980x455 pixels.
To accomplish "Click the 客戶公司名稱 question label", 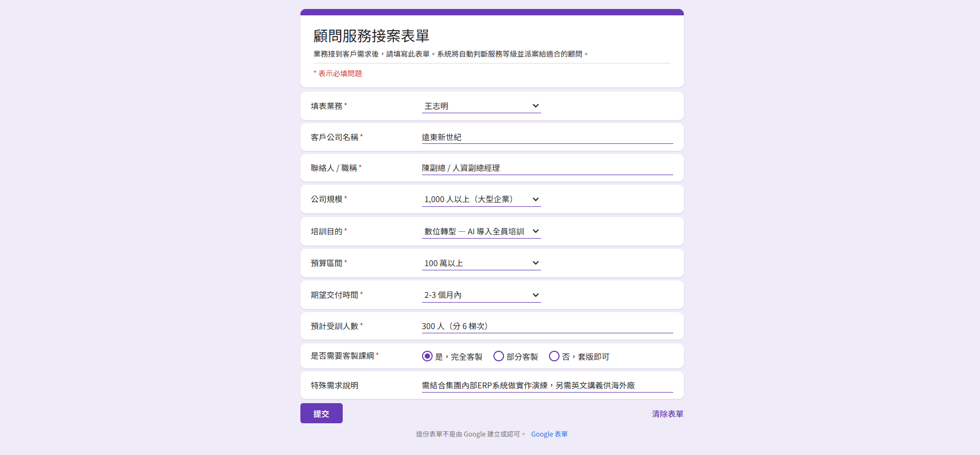I will (335, 137).
